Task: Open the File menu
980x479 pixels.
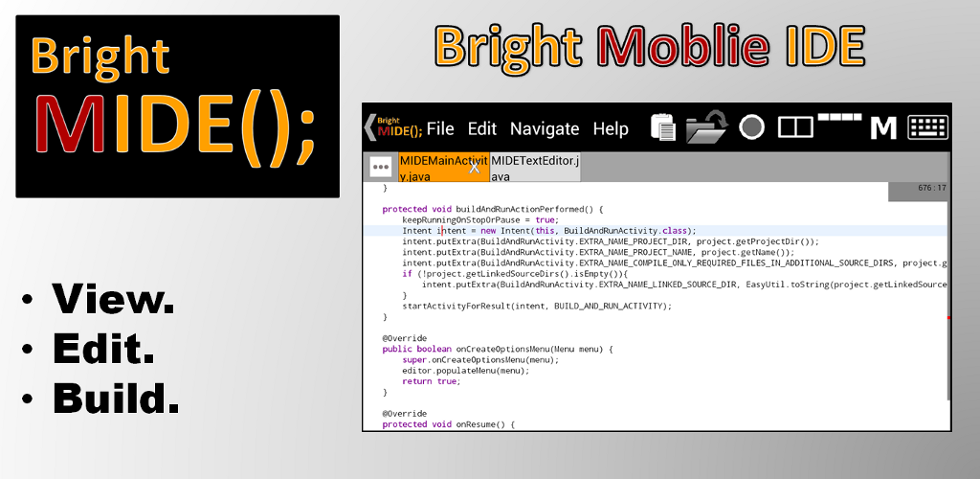Action: pos(440,128)
